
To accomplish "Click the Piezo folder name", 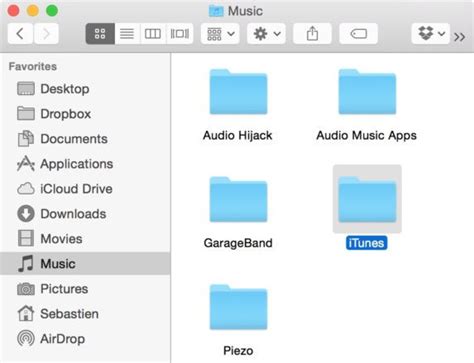I will click(x=238, y=351).
